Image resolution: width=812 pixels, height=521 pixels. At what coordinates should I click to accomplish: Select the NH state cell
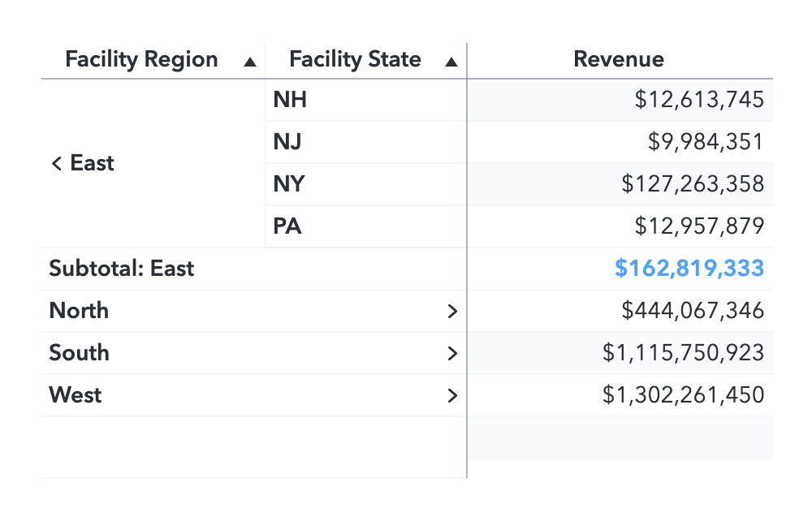(290, 100)
